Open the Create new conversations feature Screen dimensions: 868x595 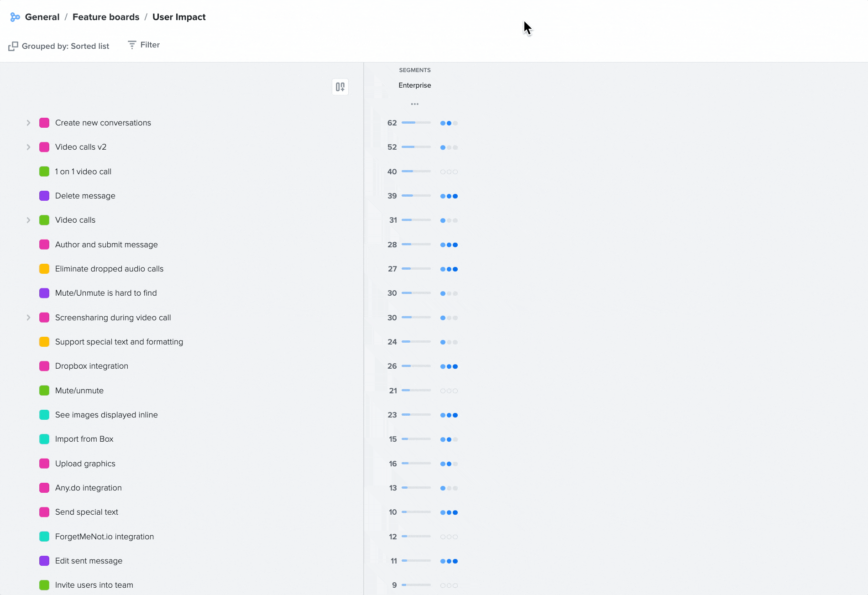pos(103,123)
